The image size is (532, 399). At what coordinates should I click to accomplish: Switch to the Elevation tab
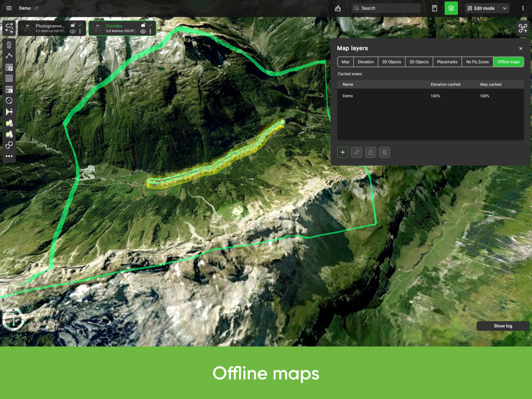(x=366, y=62)
